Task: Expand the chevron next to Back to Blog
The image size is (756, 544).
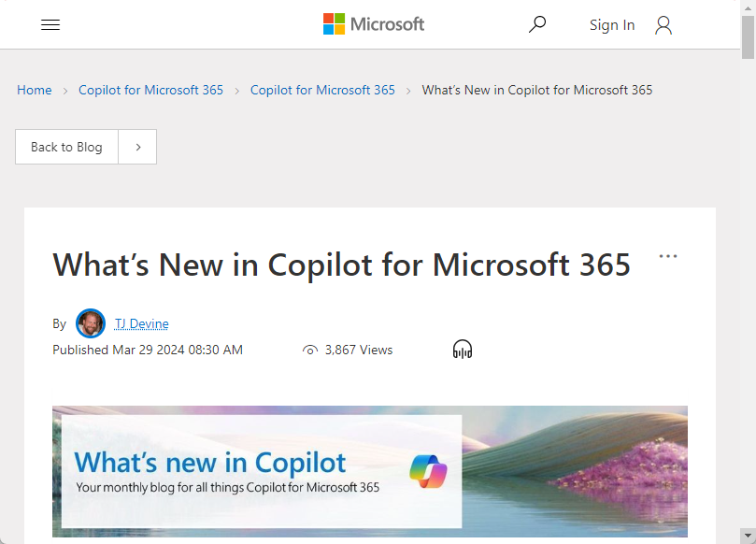Action: [136, 147]
